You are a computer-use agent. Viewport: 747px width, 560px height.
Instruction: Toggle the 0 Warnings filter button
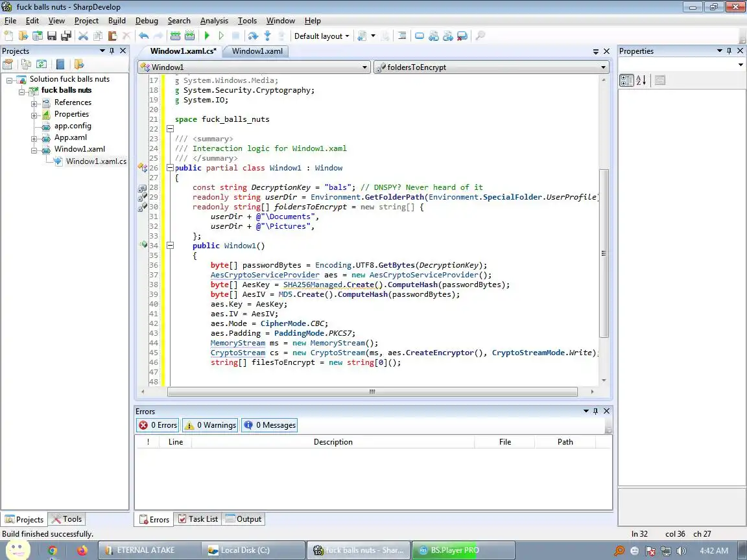pyautogui.click(x=210, y=425)
